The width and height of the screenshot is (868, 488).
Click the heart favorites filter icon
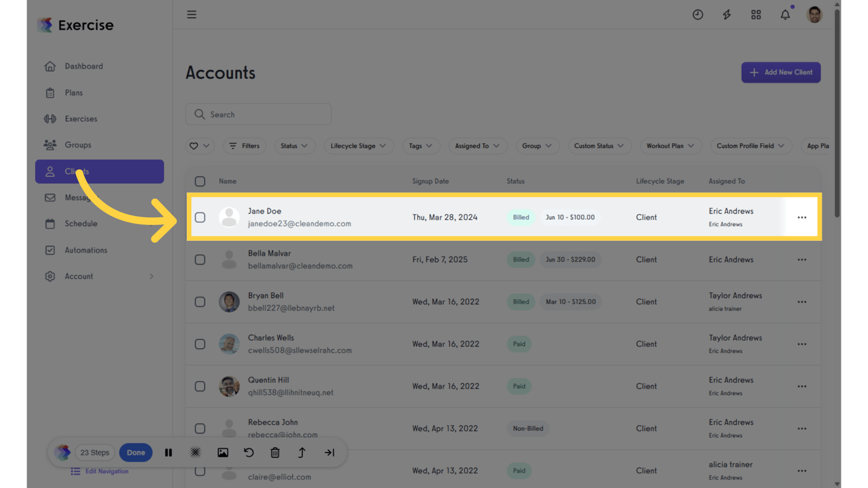coord(195,146)
